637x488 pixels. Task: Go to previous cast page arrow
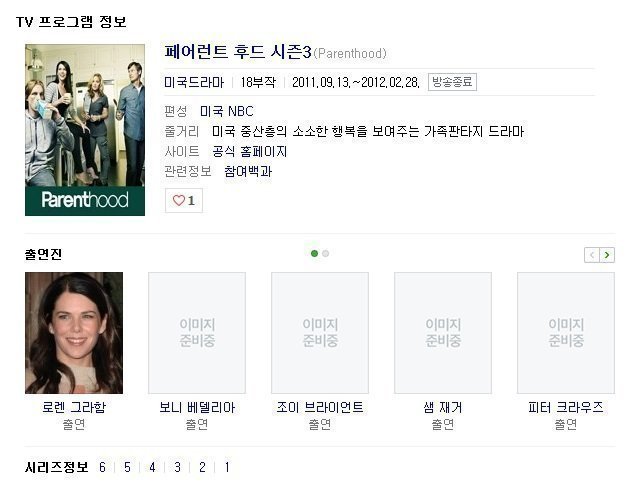[592, 255]
